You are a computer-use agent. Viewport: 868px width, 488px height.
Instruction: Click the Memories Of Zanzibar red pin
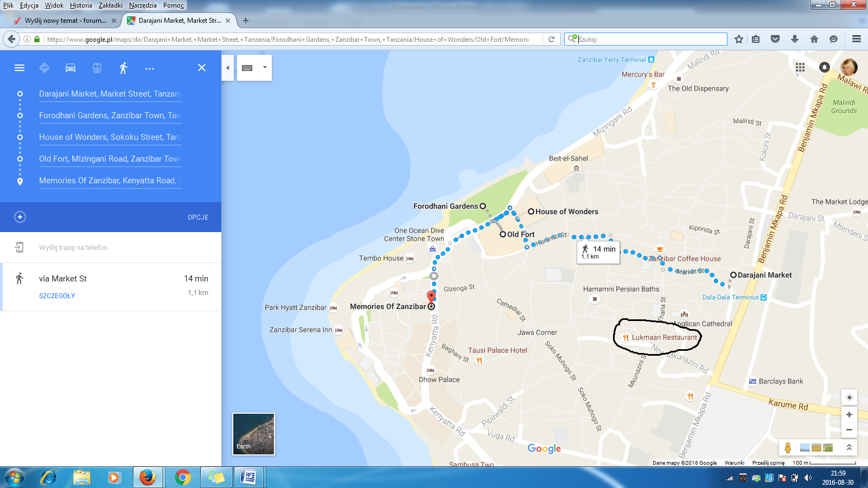(x=431, y=297)
